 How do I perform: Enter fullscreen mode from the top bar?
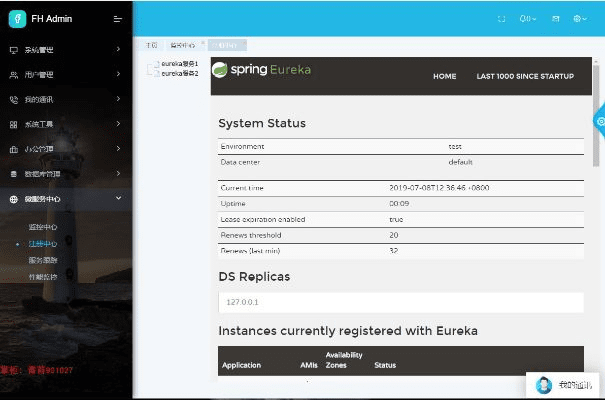click(x=501, y=18)
